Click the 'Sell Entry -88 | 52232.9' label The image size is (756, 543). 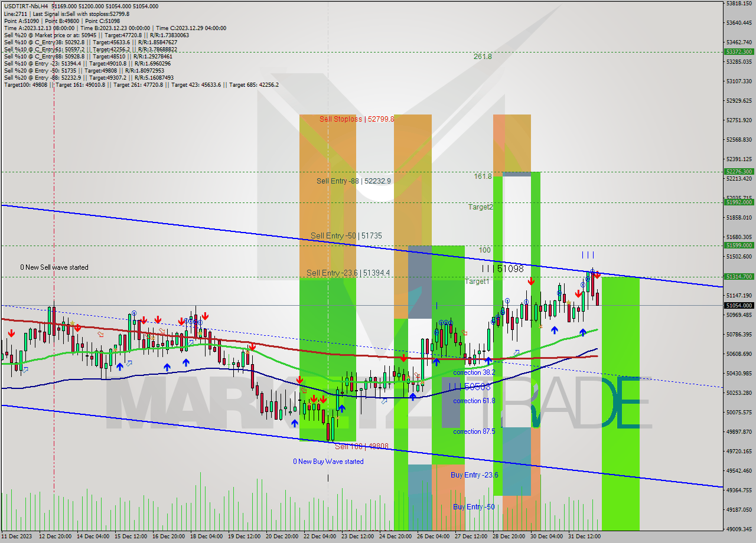coord(354,181)
